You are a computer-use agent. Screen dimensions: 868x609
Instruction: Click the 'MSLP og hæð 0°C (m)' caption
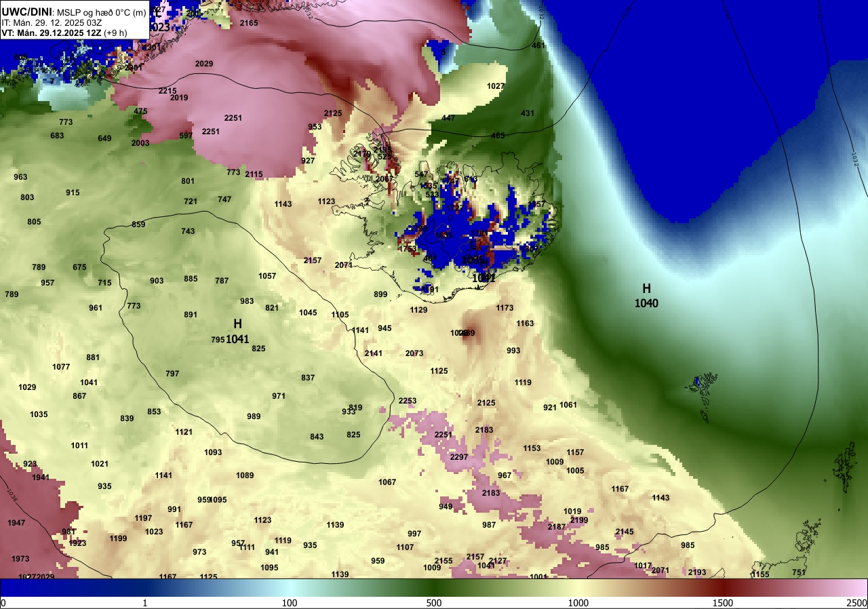pos(101,12)
